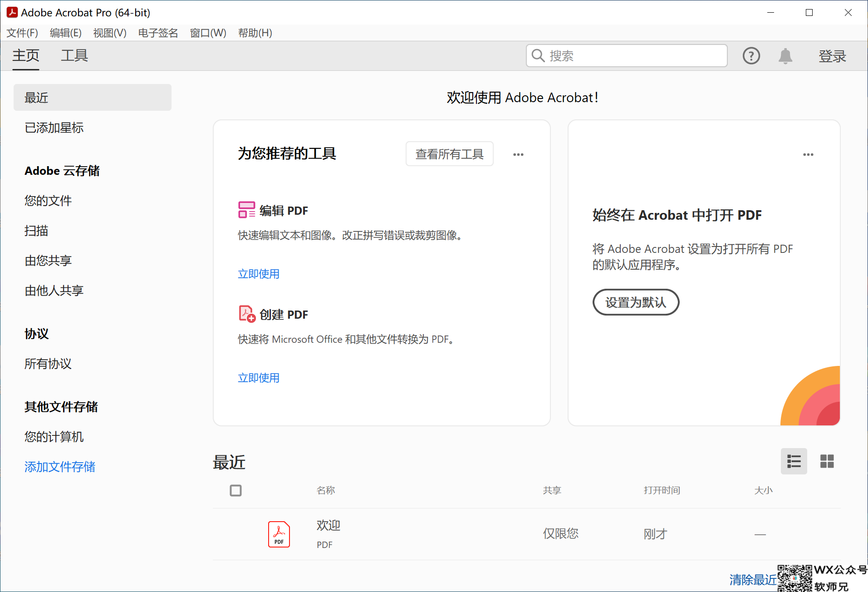The height and width of the screenshot is (592, 868).
Task: Click the 添加文件存储 link
Action: coord(60,467)
